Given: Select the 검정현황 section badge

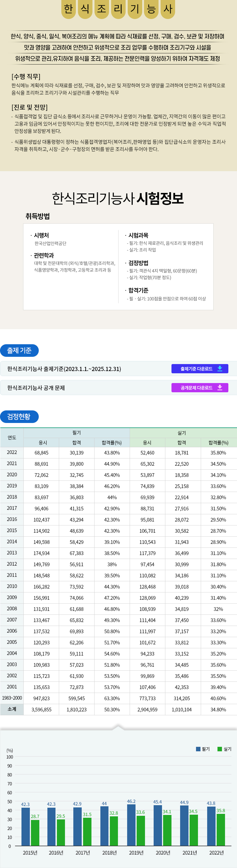Looking at the screenshot, I should (19, 417).
